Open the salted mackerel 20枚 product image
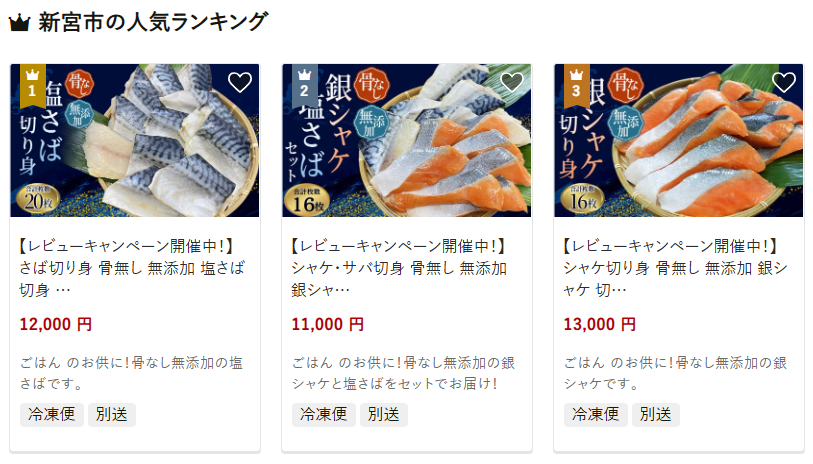This screenshot has height=464, width=813. pyautogui.click(x=135, y=140)
